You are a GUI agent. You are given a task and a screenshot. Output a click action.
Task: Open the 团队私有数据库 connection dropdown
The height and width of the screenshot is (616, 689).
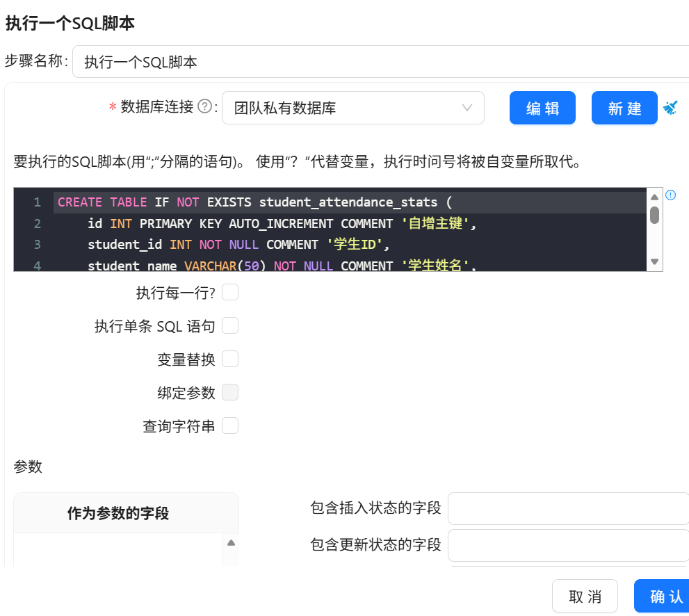[353, 108]
